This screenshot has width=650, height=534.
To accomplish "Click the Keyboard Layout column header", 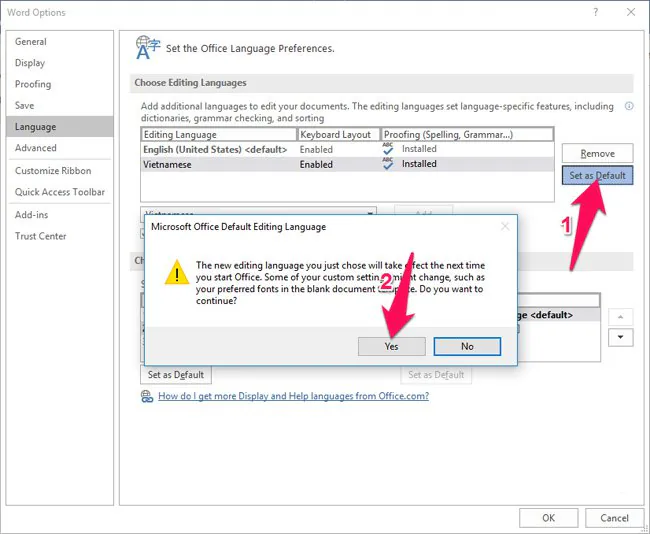I will pos(339,134).
